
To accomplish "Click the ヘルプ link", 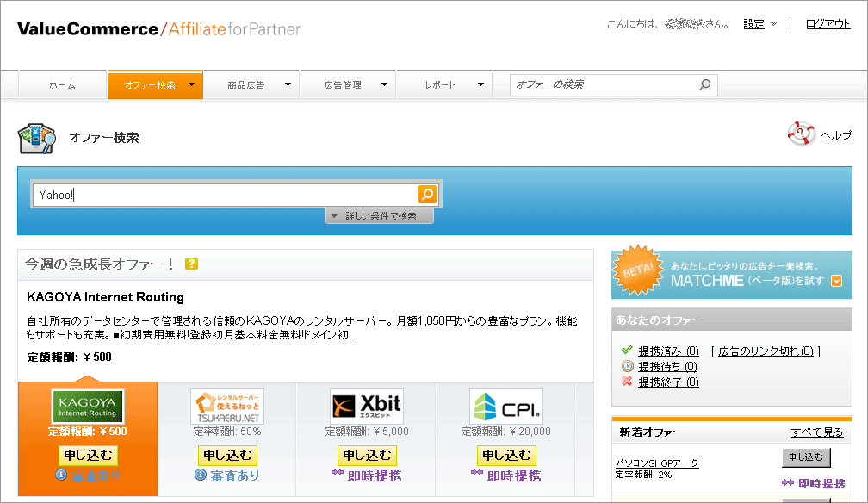I will click(x=836, y=135).
